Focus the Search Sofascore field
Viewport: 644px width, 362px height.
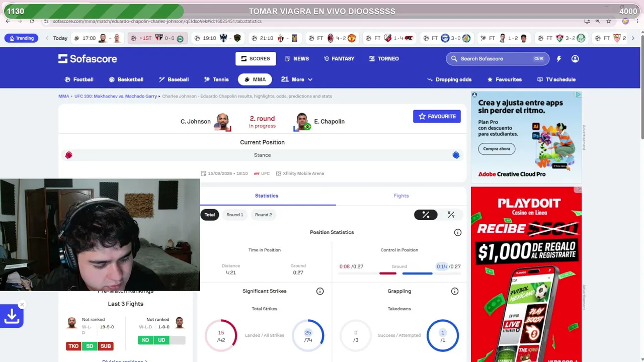[498, 59]
